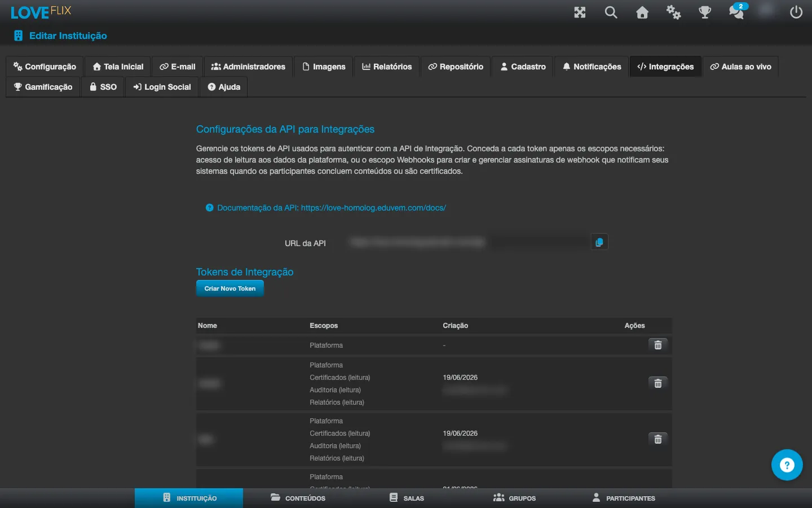Click the fullscreen expand icon in top bar

coord(580,12)
